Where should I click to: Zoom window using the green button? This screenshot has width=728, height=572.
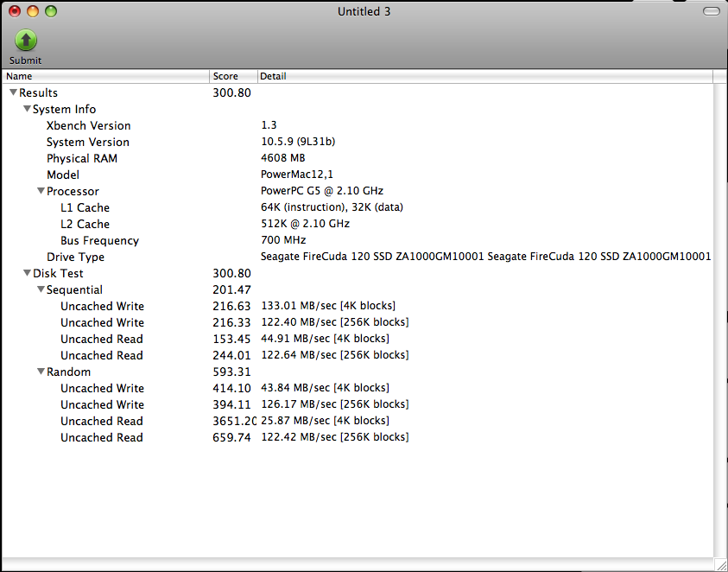click(51, 11)
